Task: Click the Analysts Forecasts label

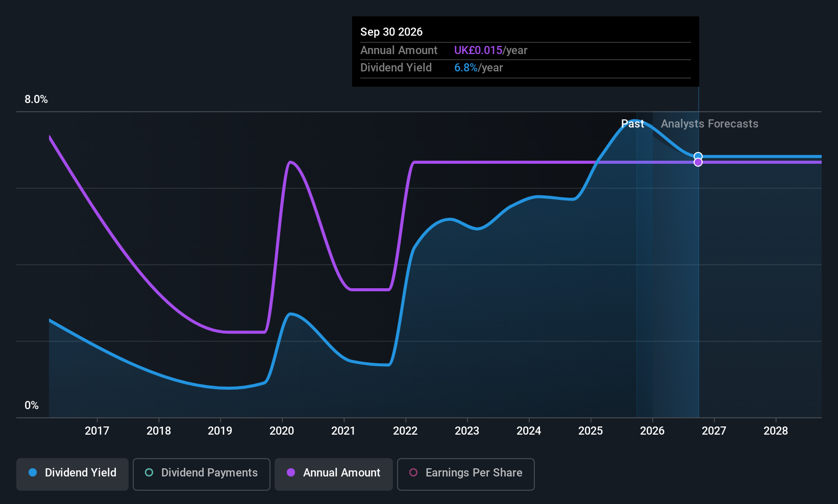Action: (709, 124)
